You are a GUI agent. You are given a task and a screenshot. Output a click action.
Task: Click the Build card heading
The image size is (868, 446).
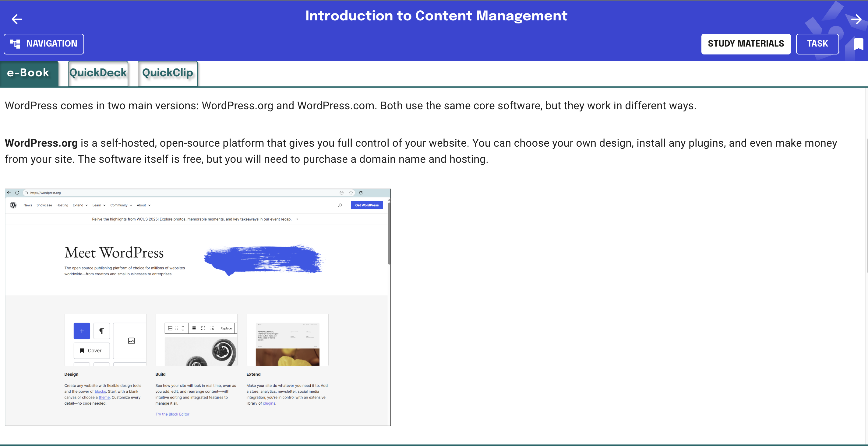click(161, 374)
